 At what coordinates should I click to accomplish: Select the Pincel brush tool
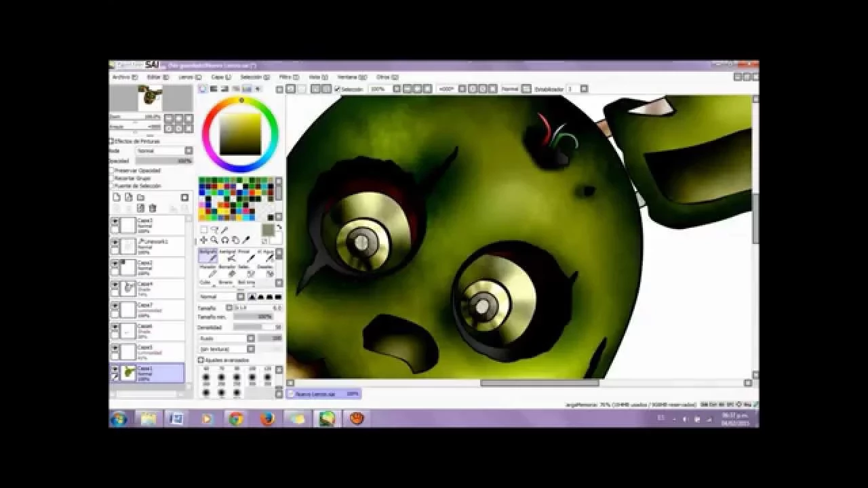pyautogui.click(x=246, y=255)
